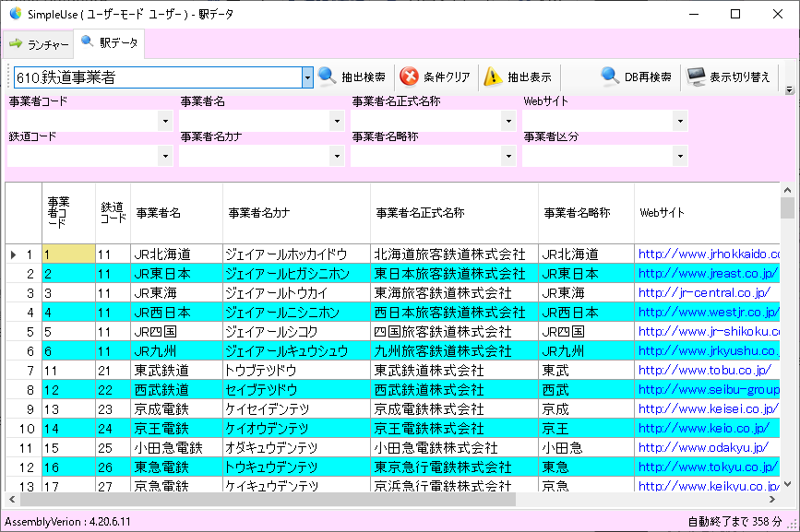This screenshot has height=532, width=800.
Task: Open the Webサイト filter dropdown
Action: point(681,121)
